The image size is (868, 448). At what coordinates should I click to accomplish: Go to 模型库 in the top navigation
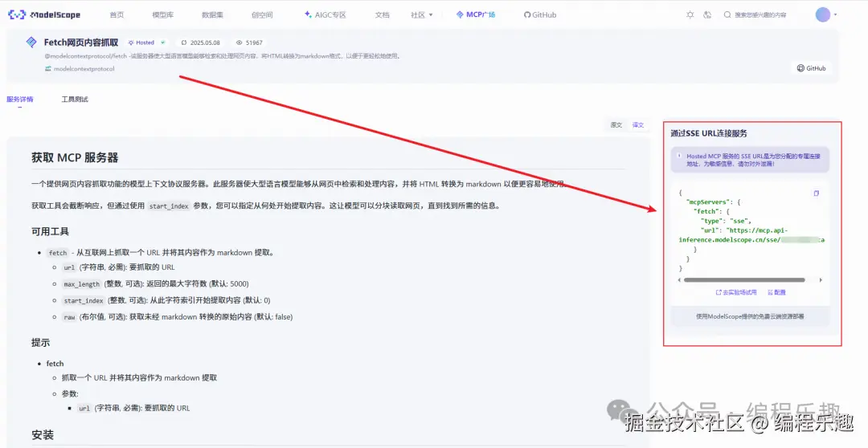[x=162, y=15]
